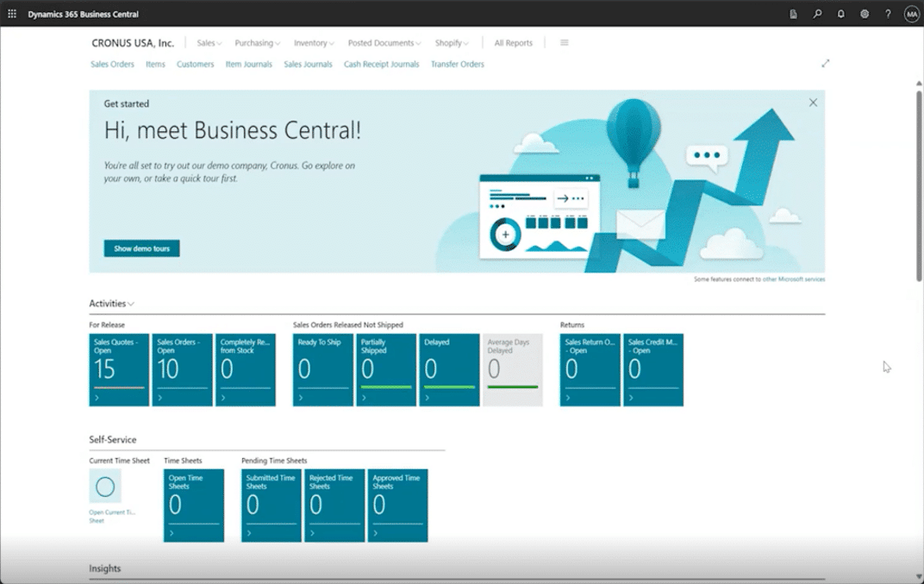Open the hamburger more-menu icon
924x584 pixels.
[x=565, y=43]
